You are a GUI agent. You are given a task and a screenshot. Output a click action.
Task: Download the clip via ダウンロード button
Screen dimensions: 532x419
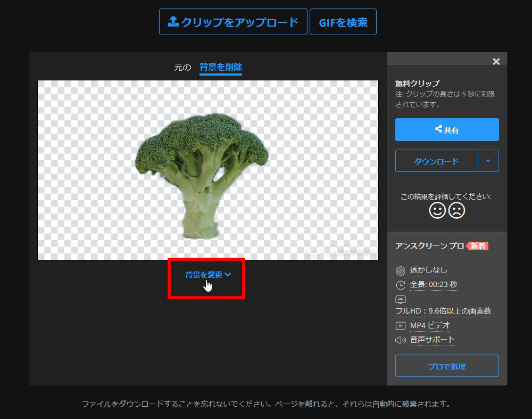tap(436, 161)
